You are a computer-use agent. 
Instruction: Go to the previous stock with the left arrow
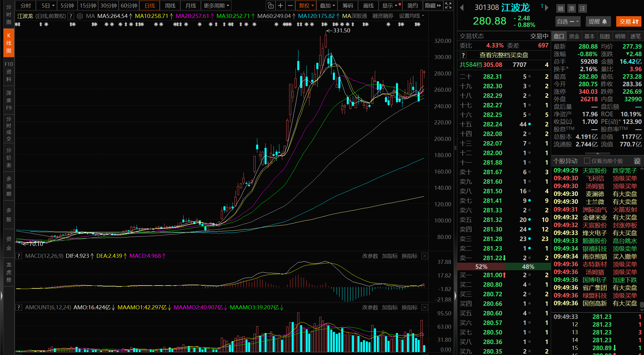[462, 8]
